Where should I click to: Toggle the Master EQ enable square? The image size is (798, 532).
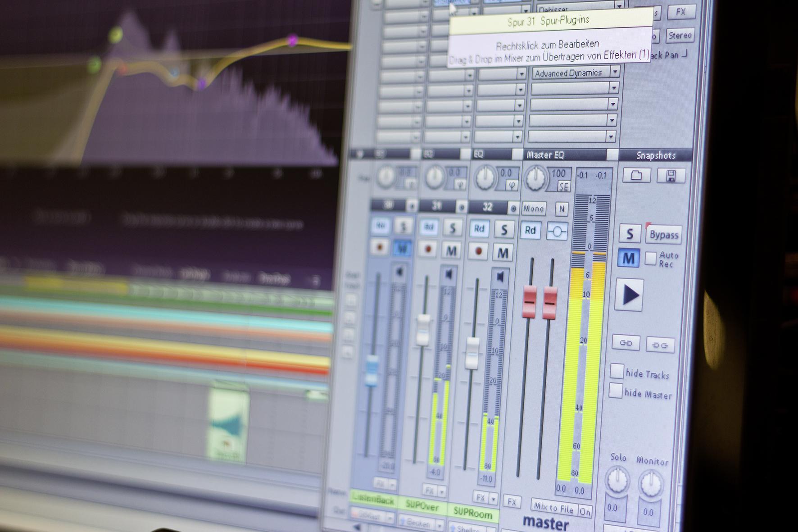tap(612, 155)
